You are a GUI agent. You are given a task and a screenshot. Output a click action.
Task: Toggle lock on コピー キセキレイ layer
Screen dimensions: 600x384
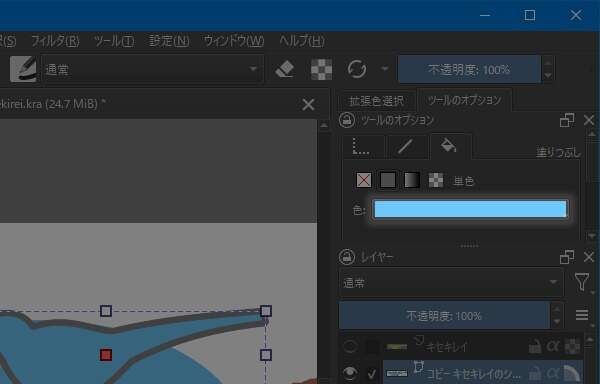tap(535, 373)
